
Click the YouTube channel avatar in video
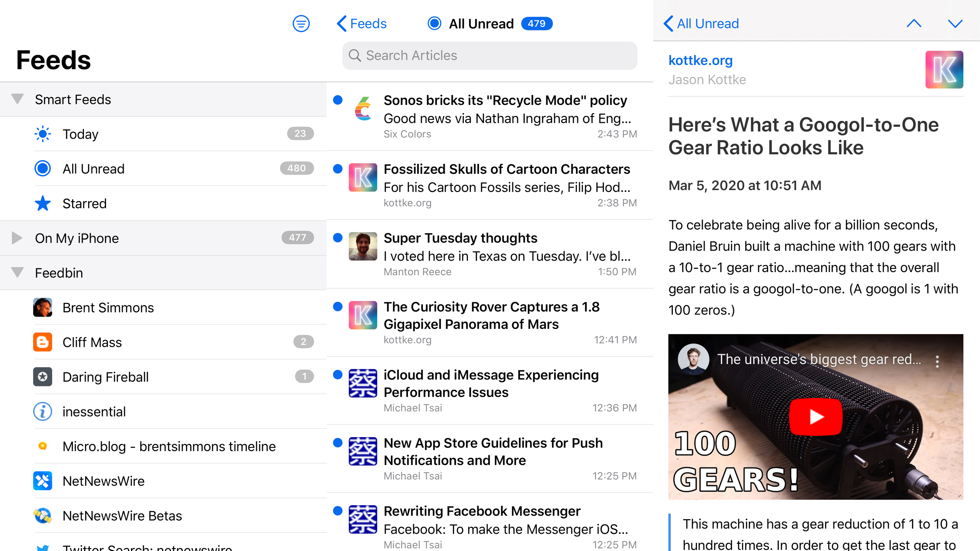(693, 359)
